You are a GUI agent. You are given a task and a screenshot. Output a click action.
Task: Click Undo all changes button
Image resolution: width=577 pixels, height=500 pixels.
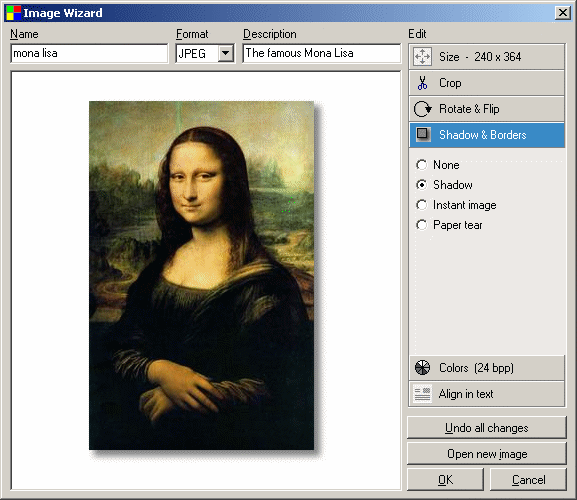(x=486, y=428)
